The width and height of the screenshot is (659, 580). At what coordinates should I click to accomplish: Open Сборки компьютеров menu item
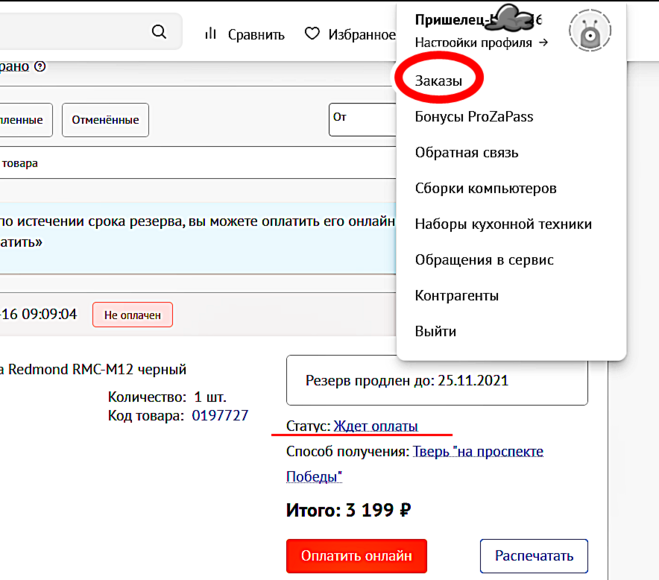tap(485, 188)
